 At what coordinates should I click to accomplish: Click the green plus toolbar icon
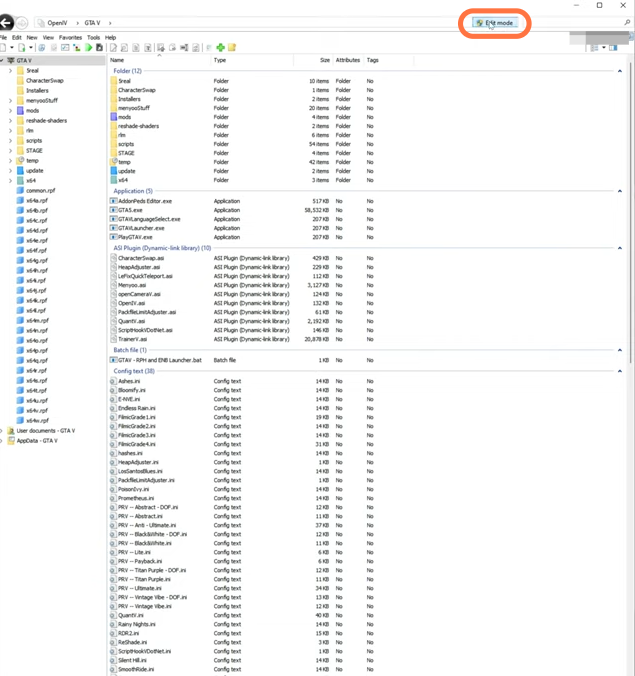220,47
